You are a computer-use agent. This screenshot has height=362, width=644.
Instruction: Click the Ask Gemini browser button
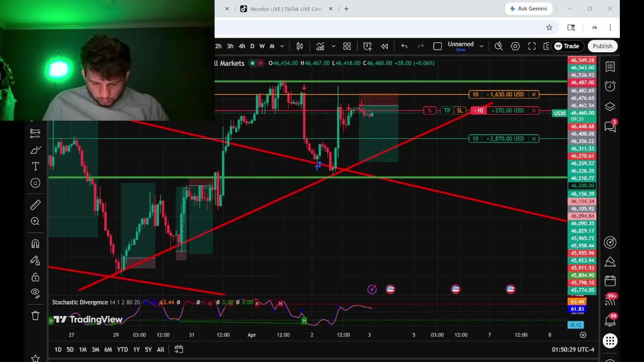pos(529,9)
